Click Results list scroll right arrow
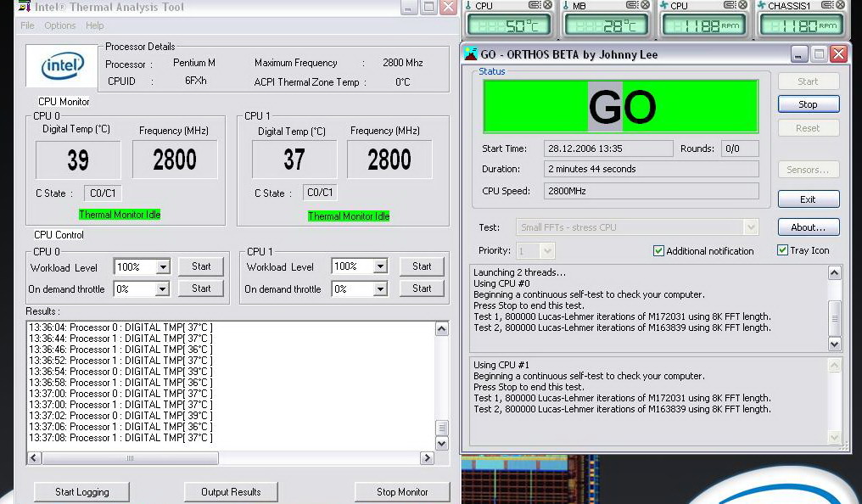 (x=427, y=458)
